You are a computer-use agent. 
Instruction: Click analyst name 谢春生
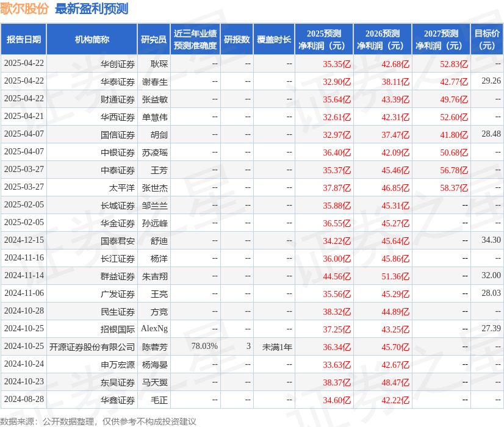click(x=155, y=81)
